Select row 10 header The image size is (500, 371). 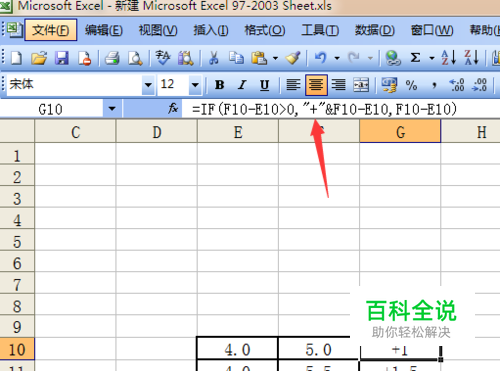coord(17,349)
